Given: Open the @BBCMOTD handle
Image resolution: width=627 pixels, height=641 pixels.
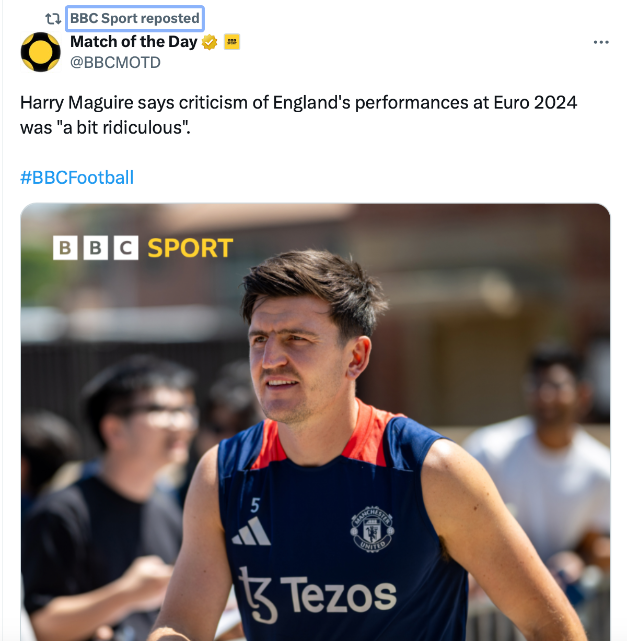Looking at the screenshot, I should point(114,62).
